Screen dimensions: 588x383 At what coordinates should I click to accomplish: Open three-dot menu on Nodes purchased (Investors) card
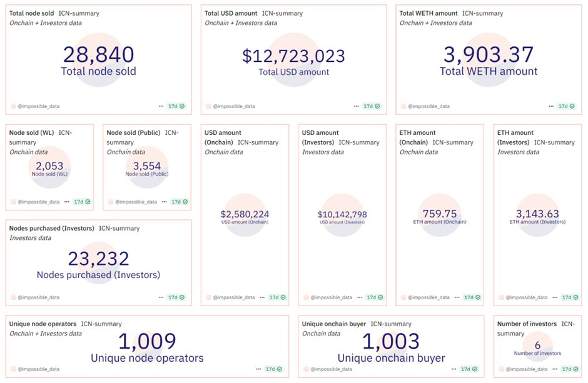click(x=161, y=297)
